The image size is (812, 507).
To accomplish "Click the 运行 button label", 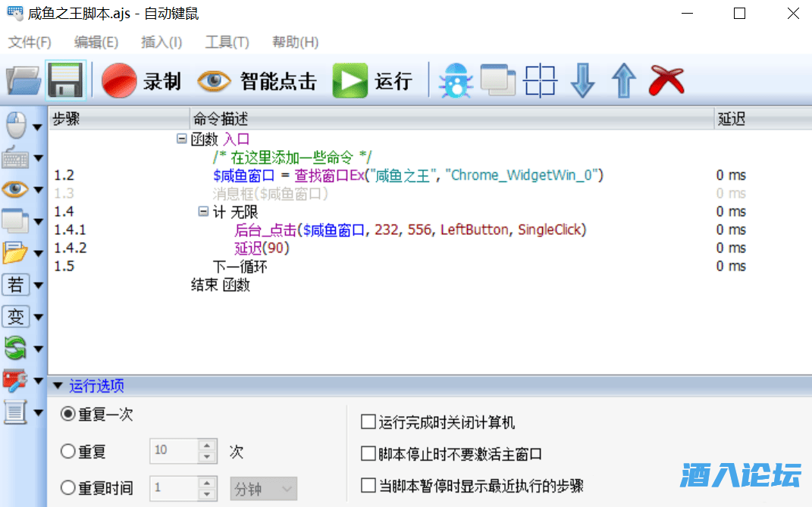I will pyautogui.click(x=393, y=81).
